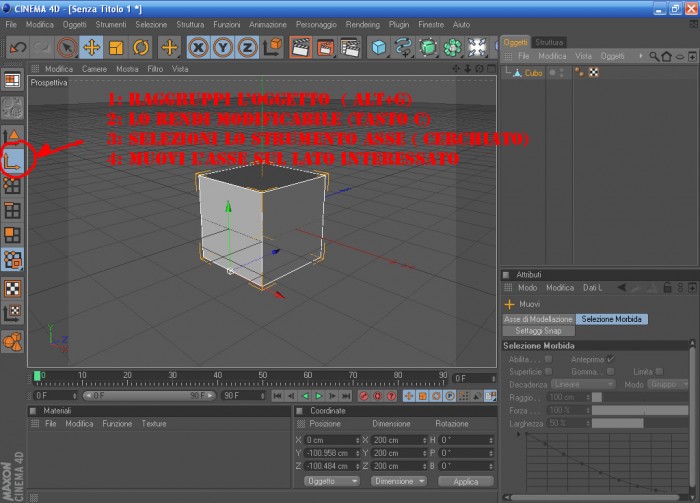Toggle the Anteprima checkbox

(x=611, y=359)
